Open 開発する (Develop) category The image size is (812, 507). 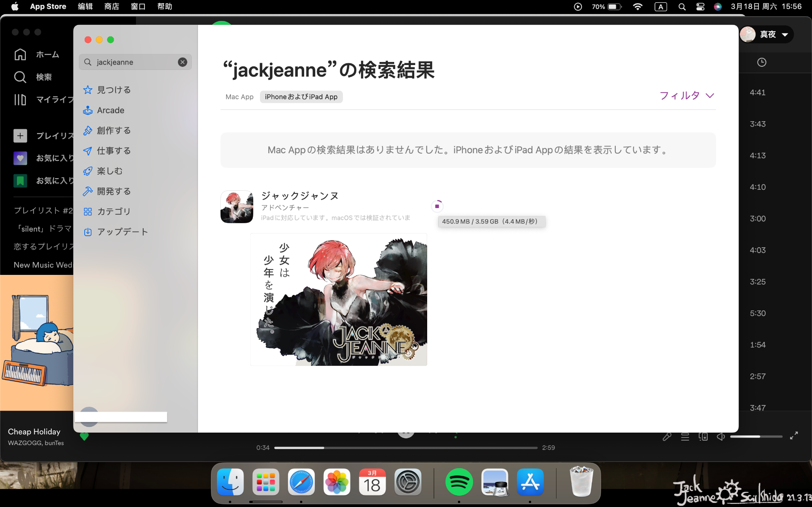point(107,192)
